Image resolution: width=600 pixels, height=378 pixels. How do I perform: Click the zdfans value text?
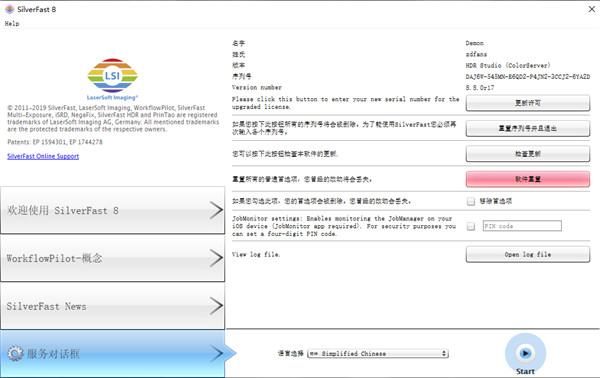[x=476, y=54]
